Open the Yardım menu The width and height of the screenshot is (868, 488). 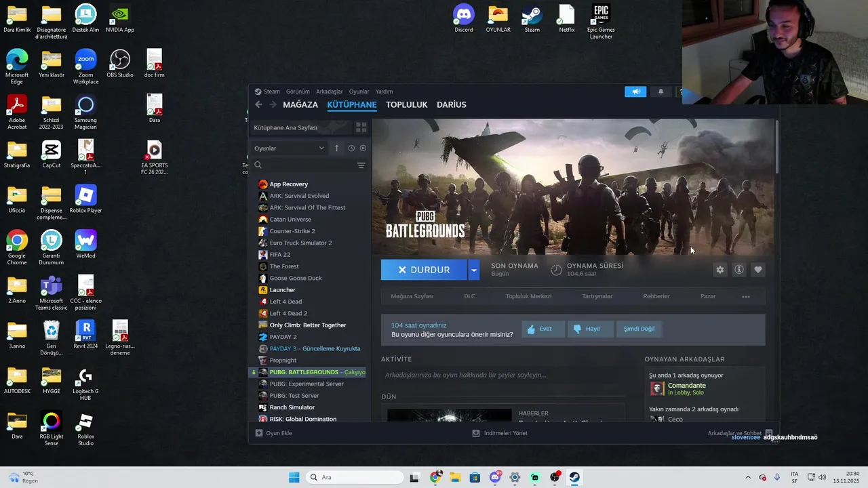tap(384, 91)
